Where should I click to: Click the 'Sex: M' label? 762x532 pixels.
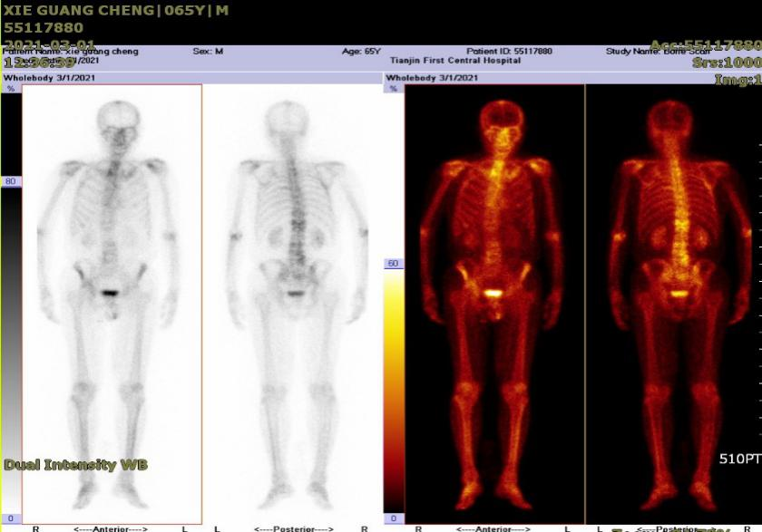(208, 51)
